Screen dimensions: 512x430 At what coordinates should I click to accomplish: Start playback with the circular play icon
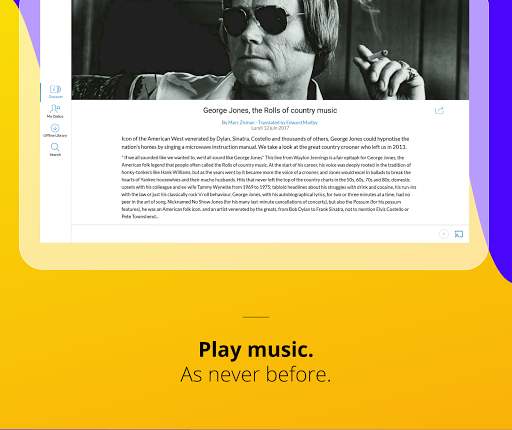coord(444,234)
